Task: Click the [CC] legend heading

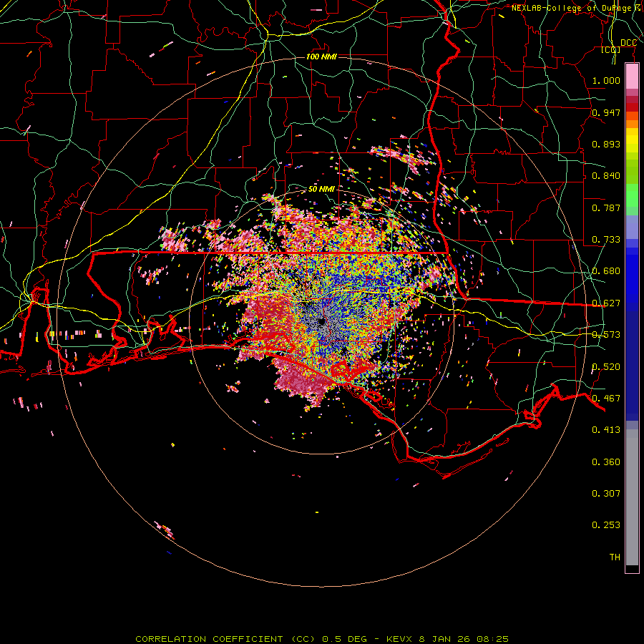Action: tap(611, 49)
